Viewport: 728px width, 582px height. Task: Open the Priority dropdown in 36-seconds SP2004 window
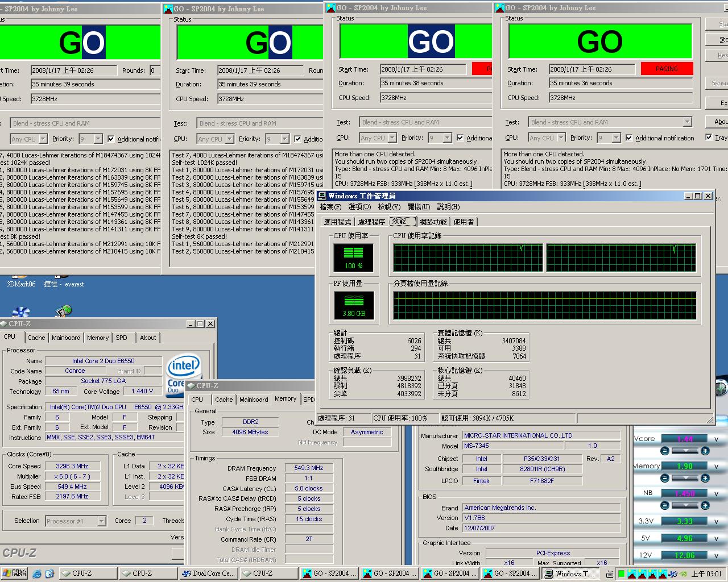(616, 138)
